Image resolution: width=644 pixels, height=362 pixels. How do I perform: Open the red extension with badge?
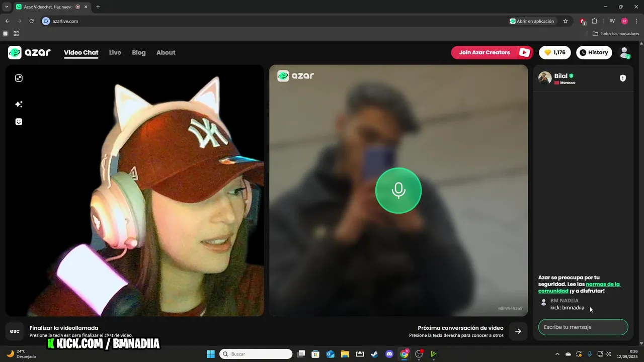click(x=583, y=21)
